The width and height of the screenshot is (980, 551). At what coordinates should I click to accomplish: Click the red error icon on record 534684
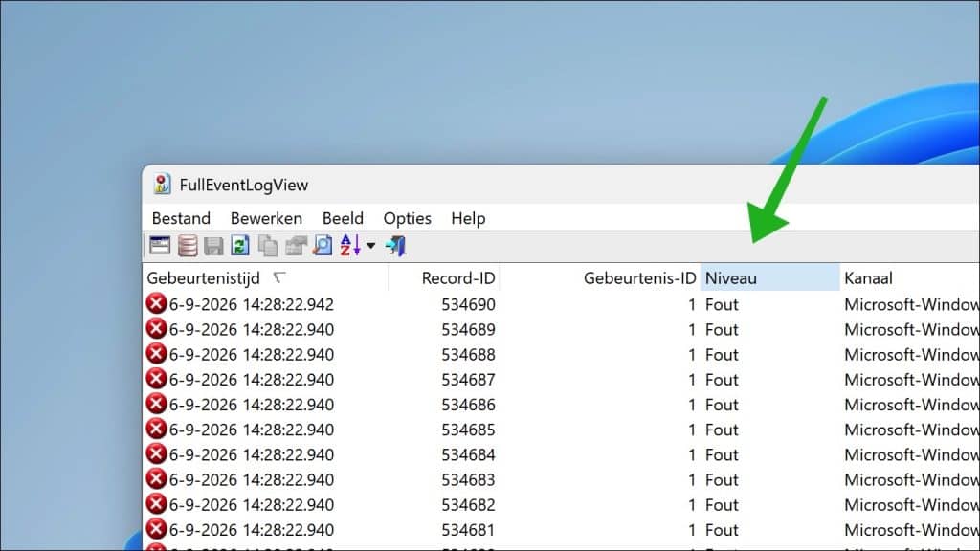(156, 453)
